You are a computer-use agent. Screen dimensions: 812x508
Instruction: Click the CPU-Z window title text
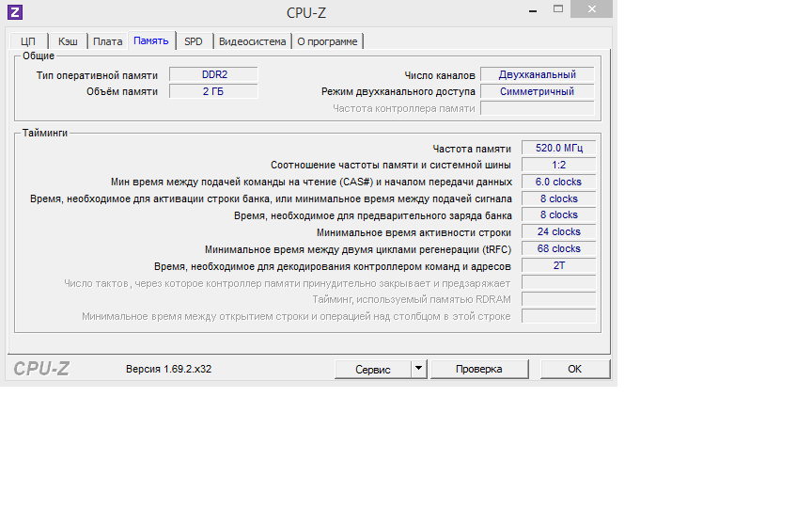[306, 13]
